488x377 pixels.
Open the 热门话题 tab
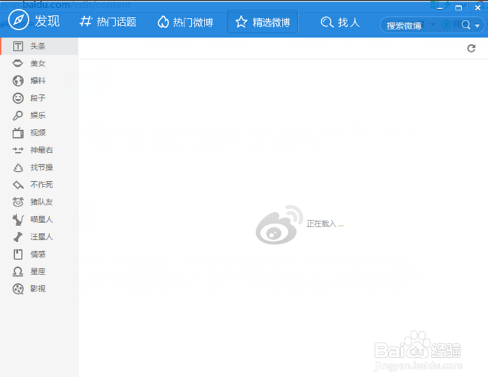tap(108, 22)
